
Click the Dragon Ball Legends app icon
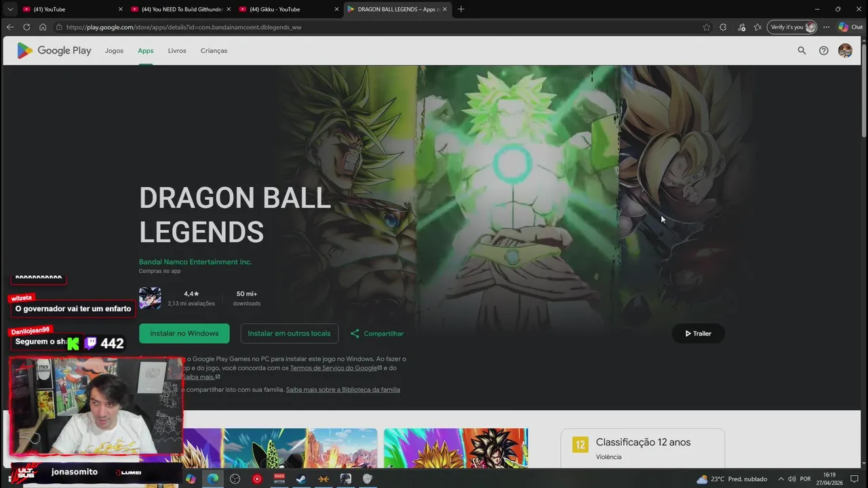150,298
